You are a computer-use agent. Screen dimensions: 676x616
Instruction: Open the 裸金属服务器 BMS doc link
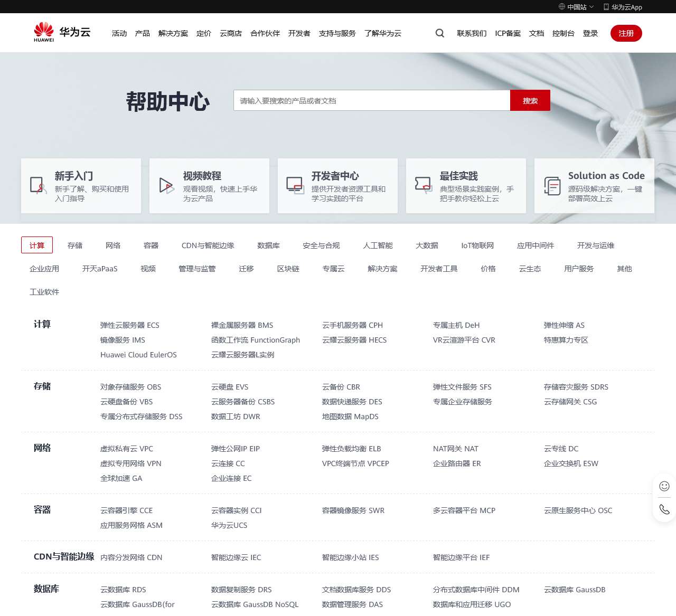tap(242, 325)
